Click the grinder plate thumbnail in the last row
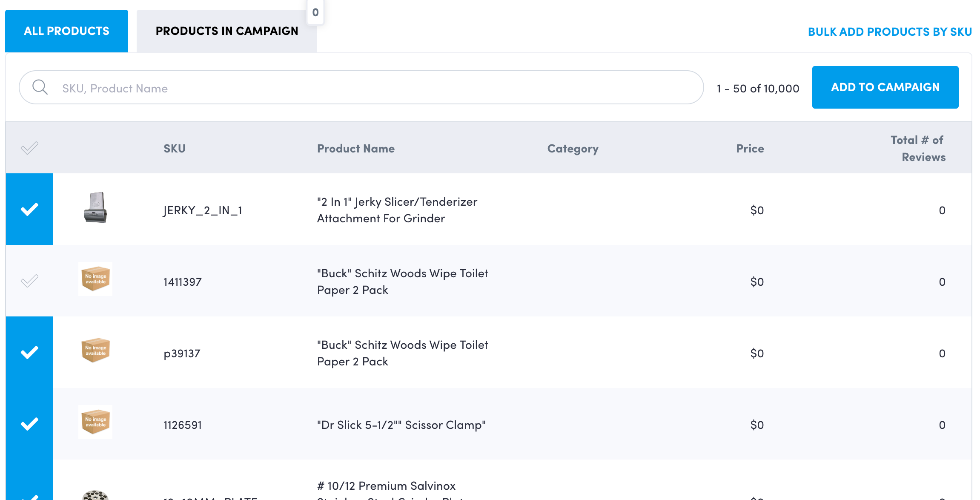The height and width of the screenshot is (500, 980). [95, 495]
